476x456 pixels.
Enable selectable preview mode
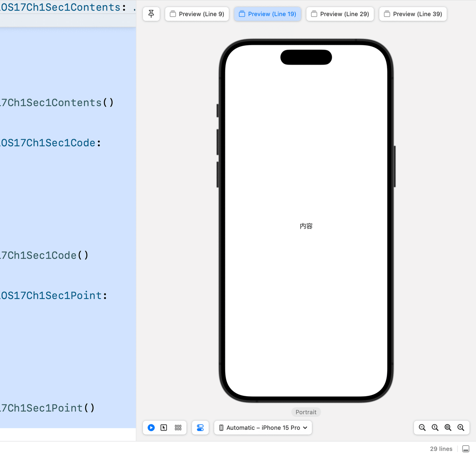[164, 427]
